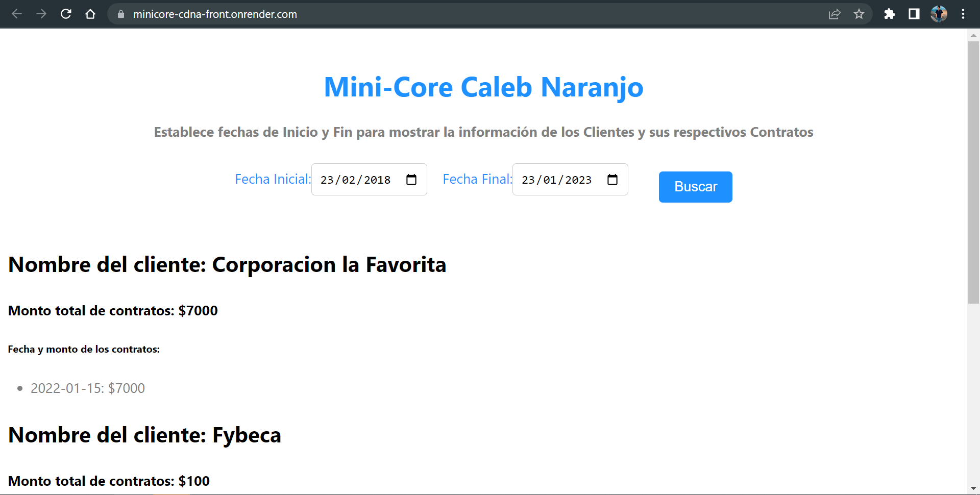Open the Fecha Final calendar picker
Viewport: 980px width, 495px height.
(x=612, y=179)
